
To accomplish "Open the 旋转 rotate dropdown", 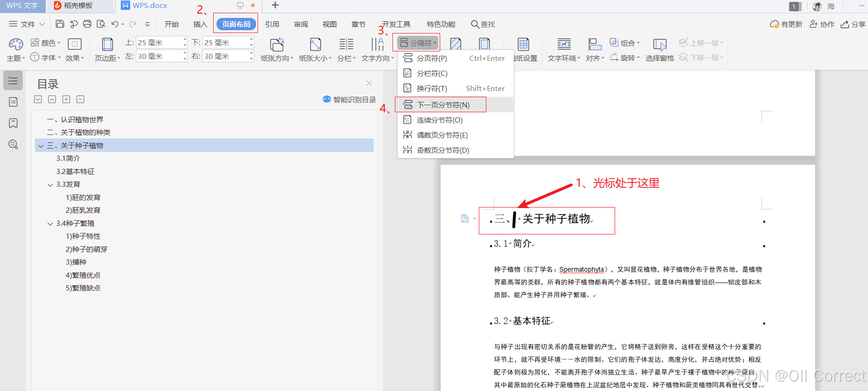I will (625, 58).
